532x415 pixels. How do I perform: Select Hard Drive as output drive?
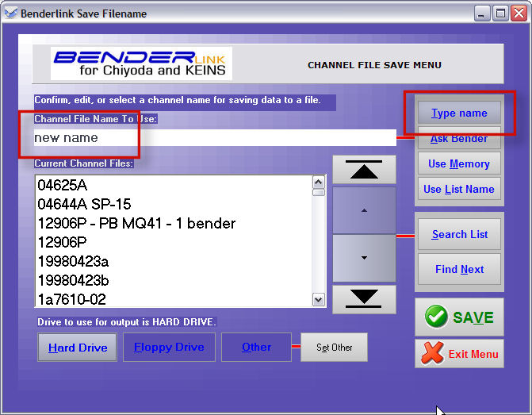(78, 348)
